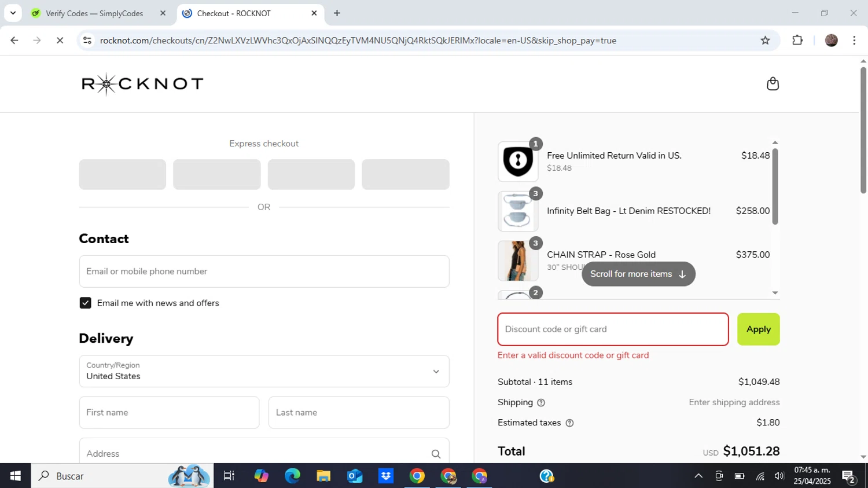Click the total amount $1,051.28
This screenshot has height=488, width=868.
point(751,451)
